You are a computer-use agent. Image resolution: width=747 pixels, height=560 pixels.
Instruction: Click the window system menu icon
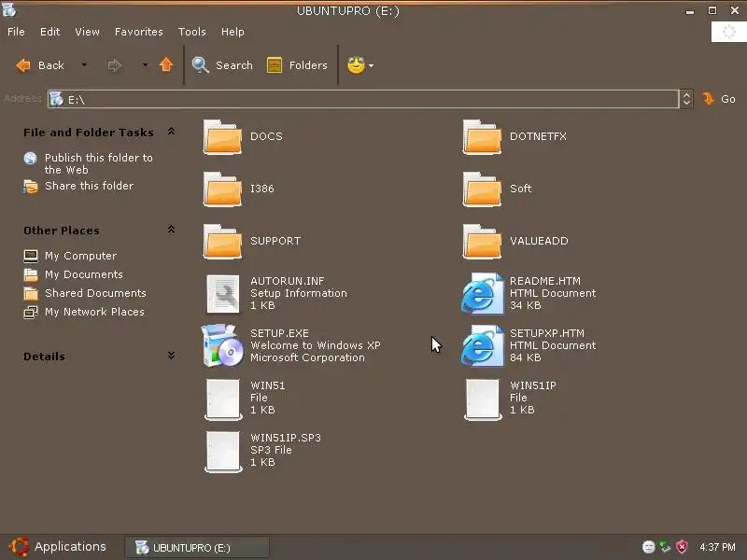pos(8,9)
